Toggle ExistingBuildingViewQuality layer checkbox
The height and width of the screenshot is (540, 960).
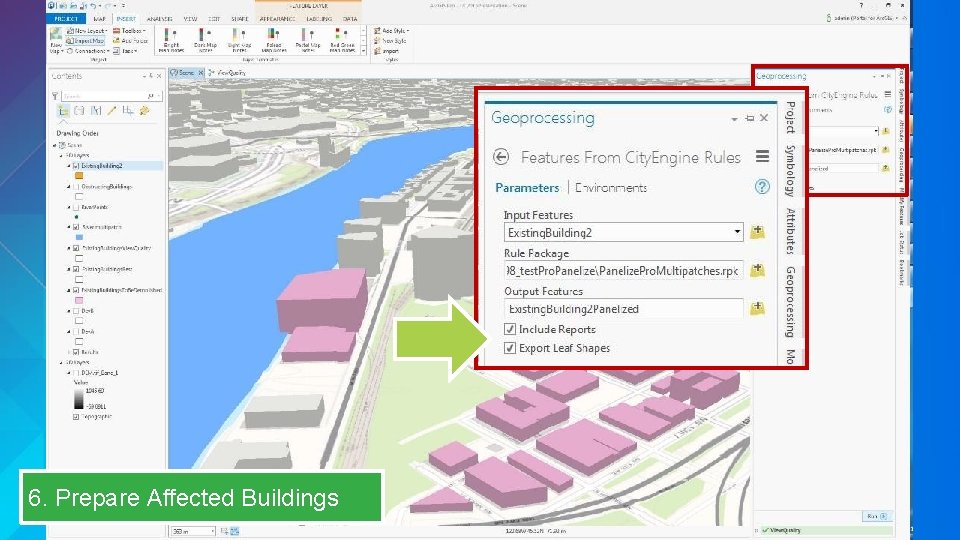click(x=76, y=248)
